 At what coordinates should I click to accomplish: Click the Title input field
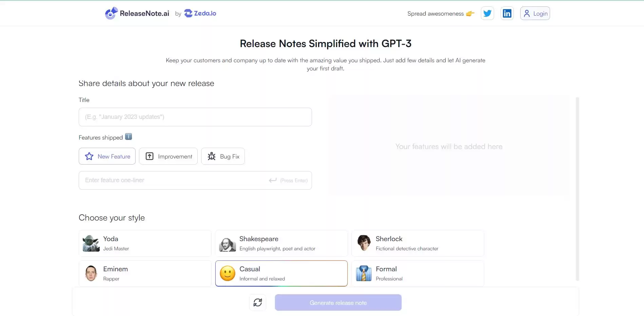tap(195, 117)
